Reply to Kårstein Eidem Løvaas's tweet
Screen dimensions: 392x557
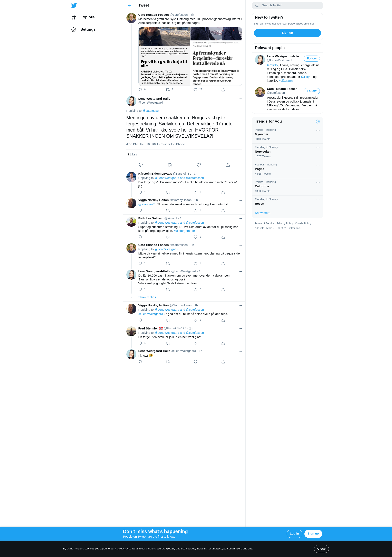140,192
